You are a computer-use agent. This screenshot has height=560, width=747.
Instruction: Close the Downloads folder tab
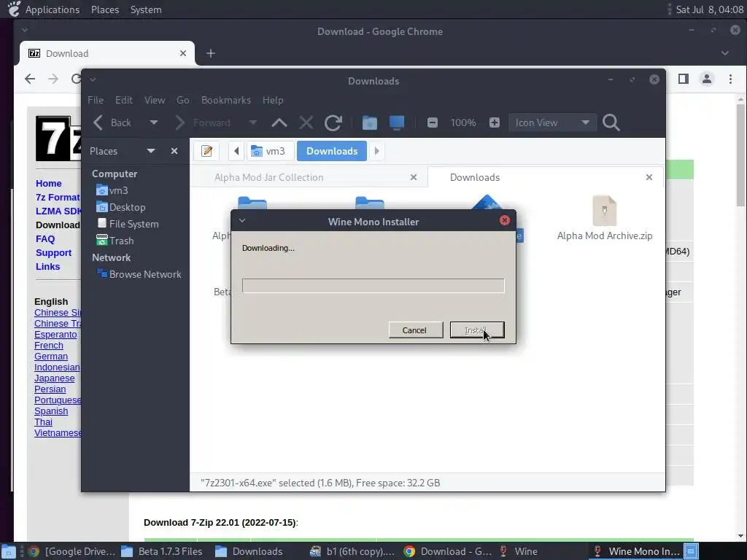click(649, 177)
